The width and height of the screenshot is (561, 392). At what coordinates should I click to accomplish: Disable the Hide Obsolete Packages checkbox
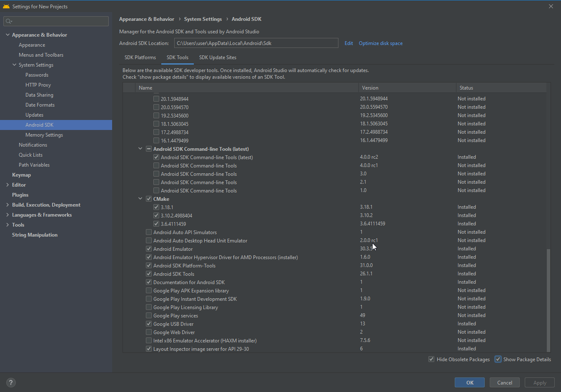click(x=431, y=359)
